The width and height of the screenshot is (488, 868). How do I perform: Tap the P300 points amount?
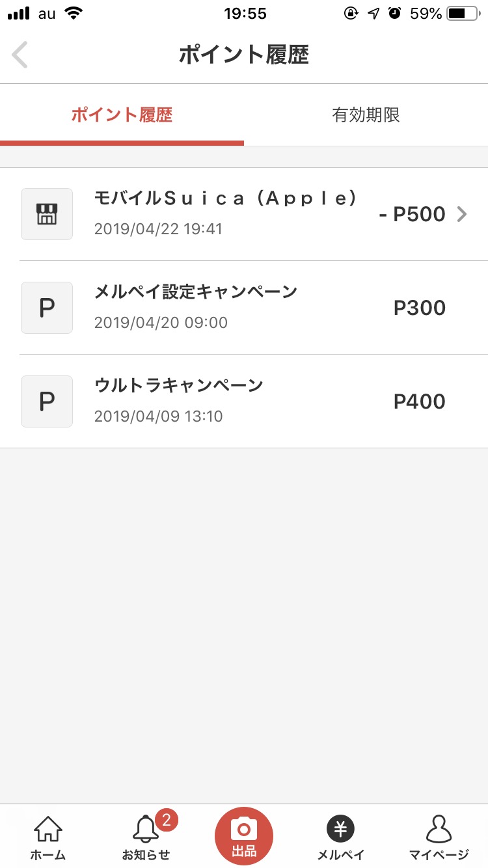click(420, 308)
